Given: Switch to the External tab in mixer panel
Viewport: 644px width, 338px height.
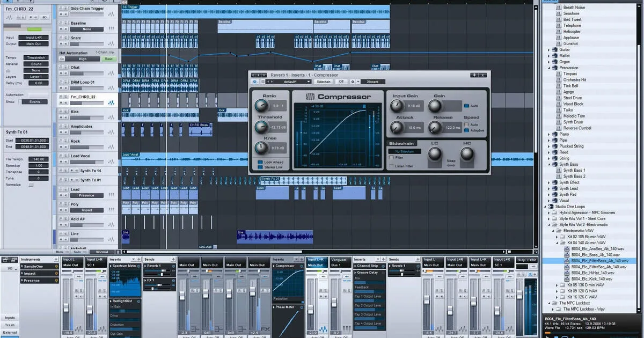Looking at the screenshot, I should click(10, 332).
